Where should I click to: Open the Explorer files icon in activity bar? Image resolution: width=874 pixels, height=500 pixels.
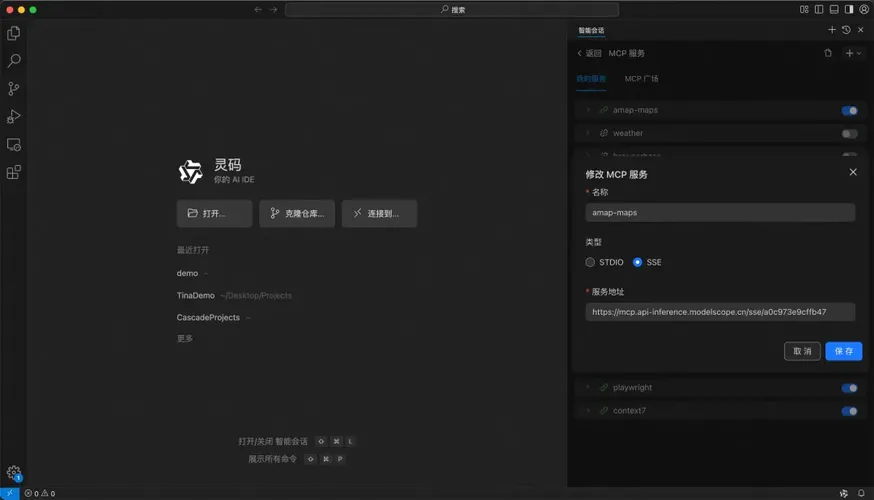pyautogui.click(x=13, y=33)
